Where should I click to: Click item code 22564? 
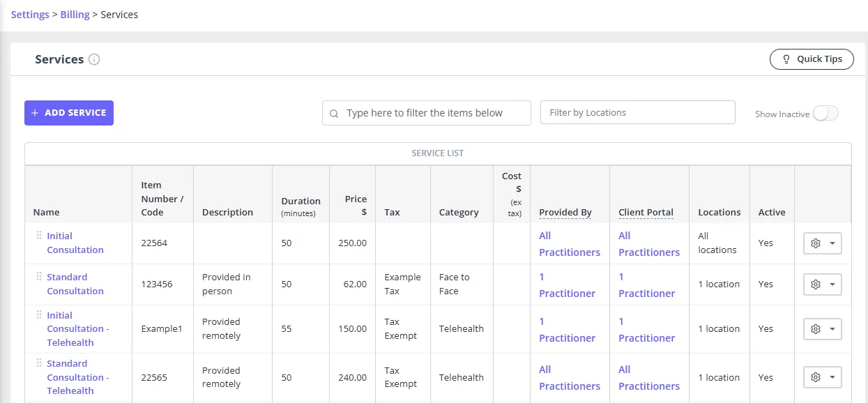coord(154,243)
